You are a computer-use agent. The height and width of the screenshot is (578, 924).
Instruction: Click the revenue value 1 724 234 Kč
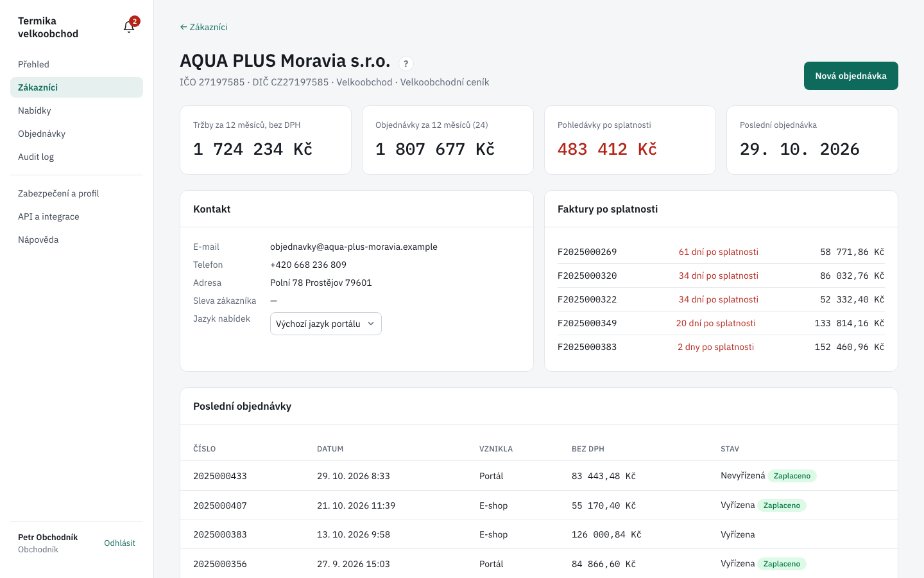click(x=253, y=149)
